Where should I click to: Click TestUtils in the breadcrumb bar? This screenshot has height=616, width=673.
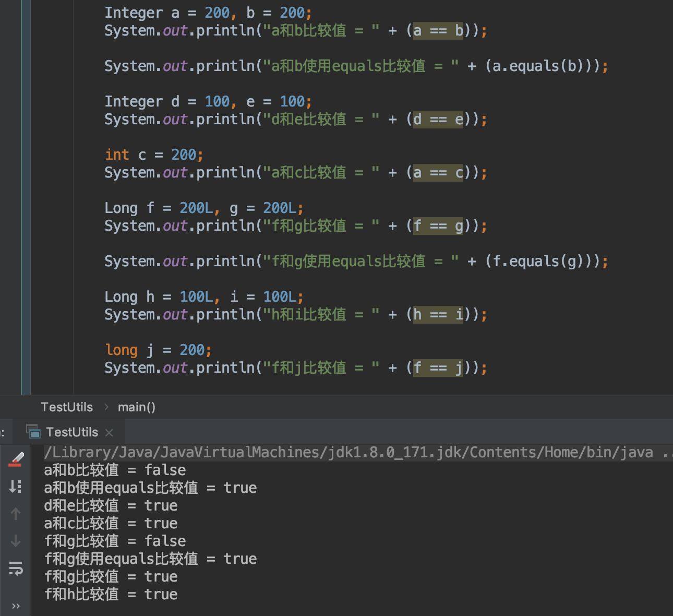click(x=67, y=407)
